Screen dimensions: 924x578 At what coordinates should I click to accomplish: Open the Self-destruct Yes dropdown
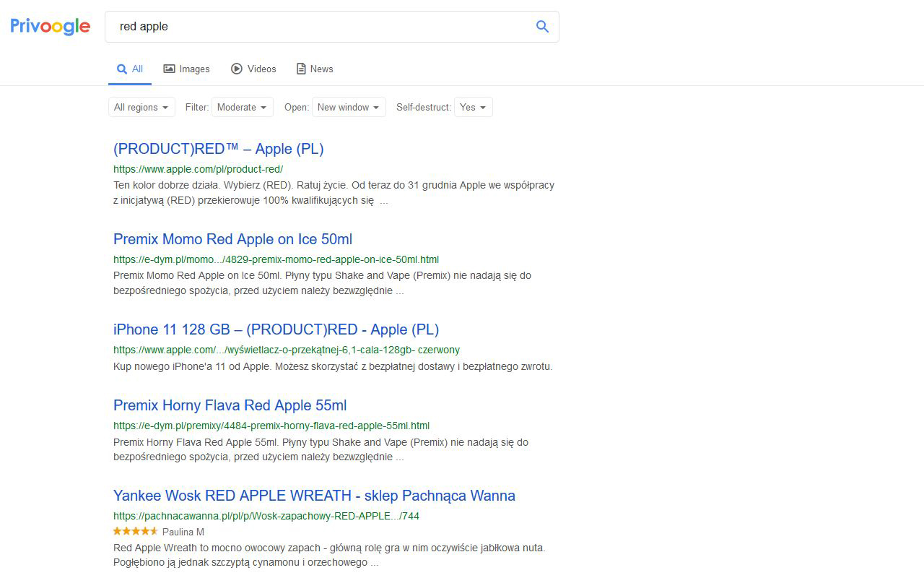473,107
